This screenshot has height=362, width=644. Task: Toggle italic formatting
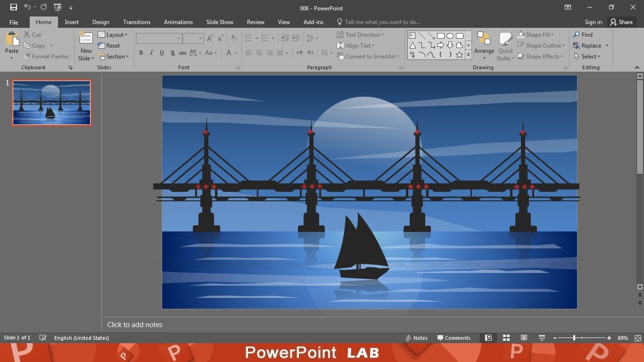click(x=151, y=53)
